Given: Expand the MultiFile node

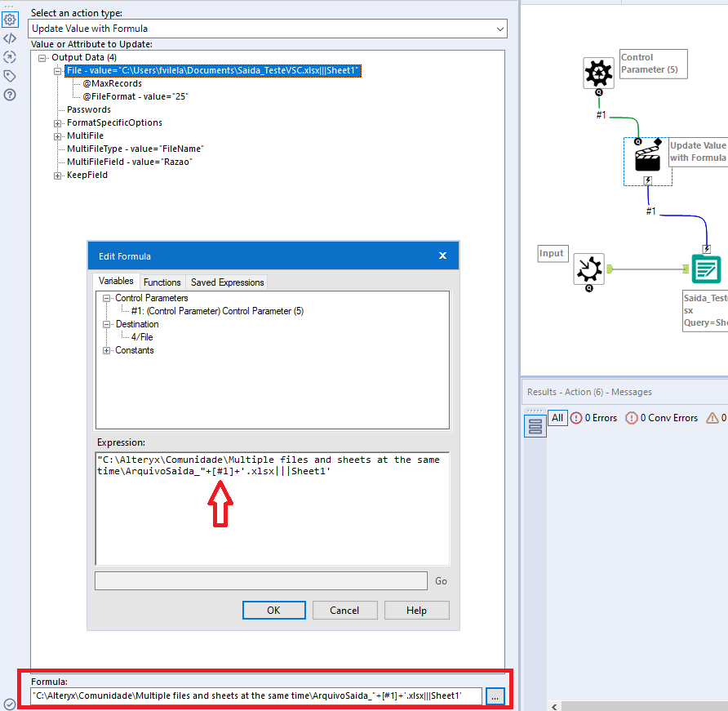Looking at the screenshot, I should click(57, 136).
